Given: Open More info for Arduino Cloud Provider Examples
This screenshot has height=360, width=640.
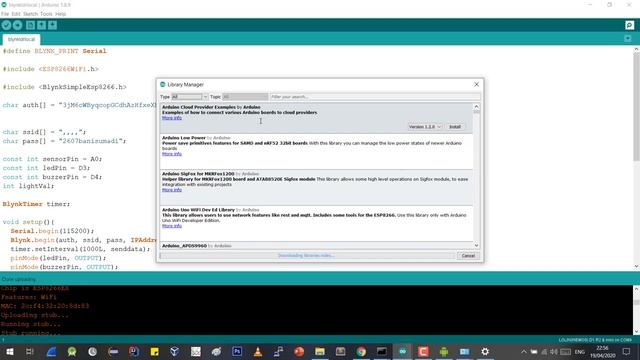Looking at the screenshot, I should pyautogui.click(x=172, y=118).
